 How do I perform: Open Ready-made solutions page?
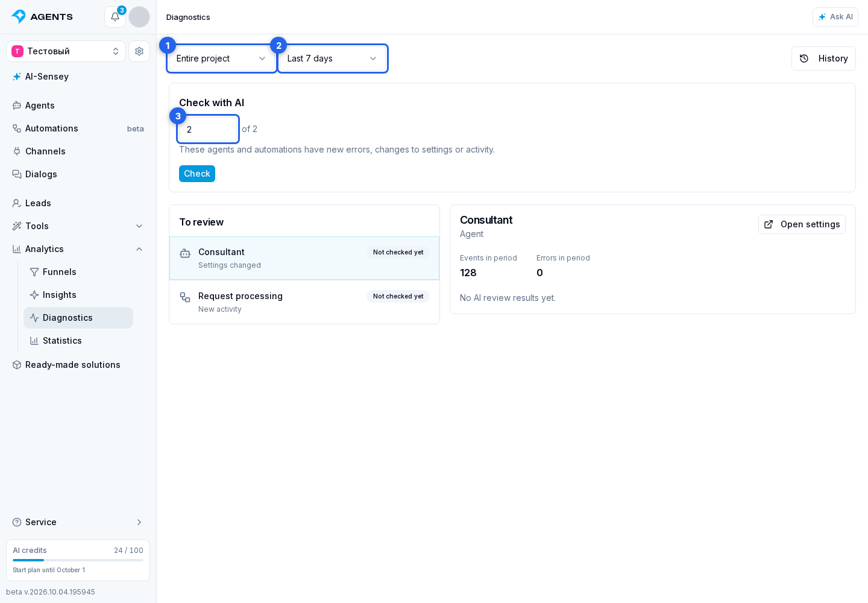point(78,365)
